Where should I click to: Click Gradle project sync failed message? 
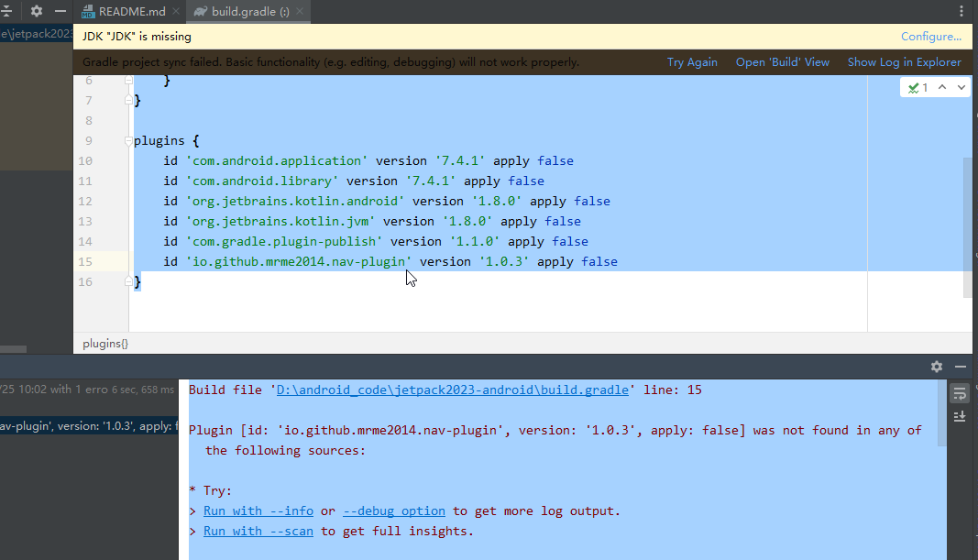(331, 62)
